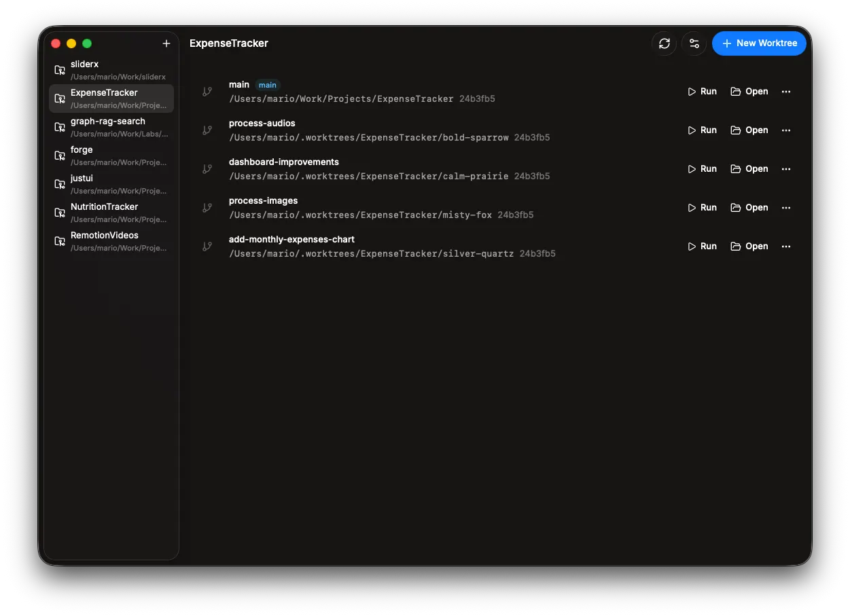Screen dimensions: 850x616
Task: Open the main worktree folder
Action: (x=749, y=92)
